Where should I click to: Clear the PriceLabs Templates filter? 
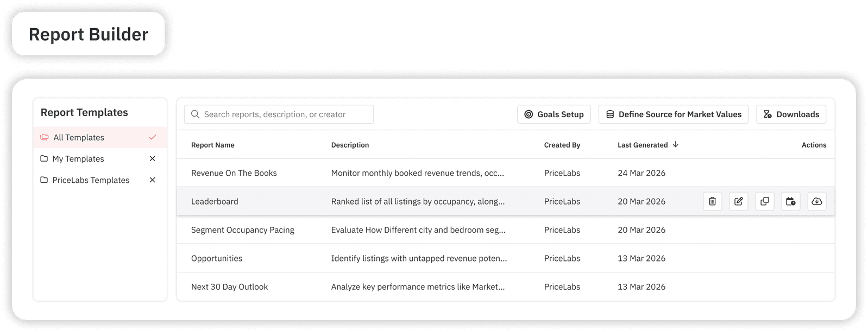click(153, 180)
